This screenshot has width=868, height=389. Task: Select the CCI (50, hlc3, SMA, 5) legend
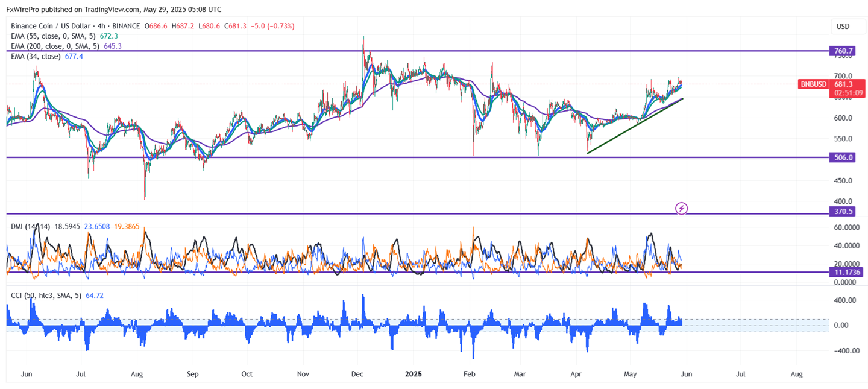pyautogui.click(x=46, y=296)
